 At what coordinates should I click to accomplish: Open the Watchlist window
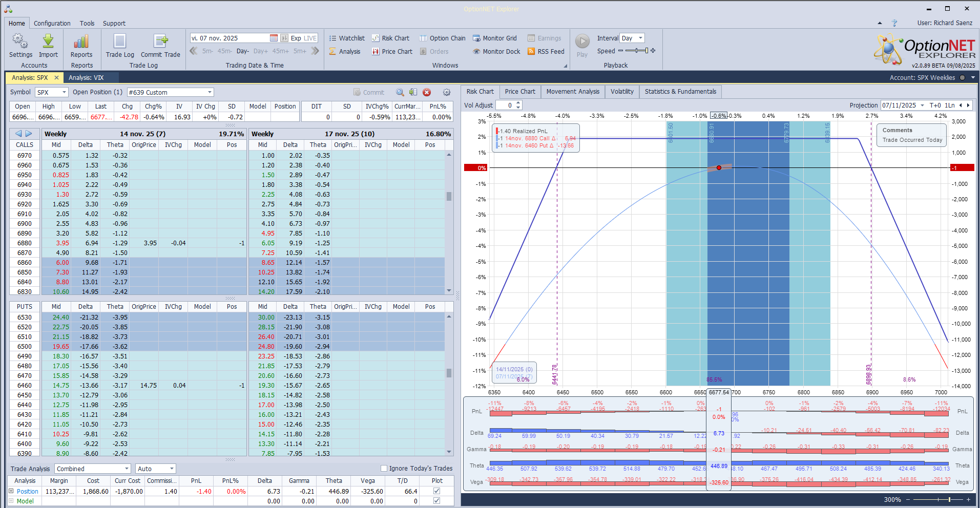tap(347, 38)
